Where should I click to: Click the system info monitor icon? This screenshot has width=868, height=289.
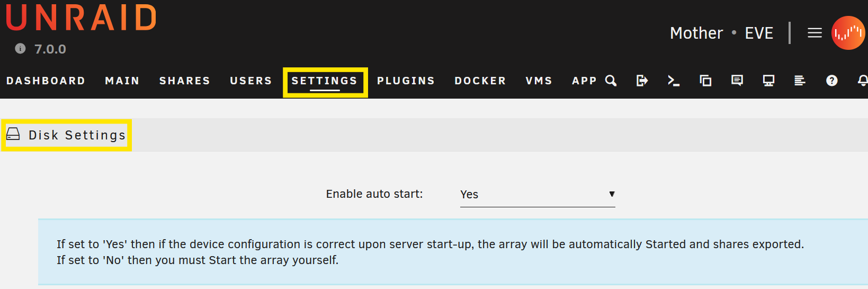coord(768,81)
